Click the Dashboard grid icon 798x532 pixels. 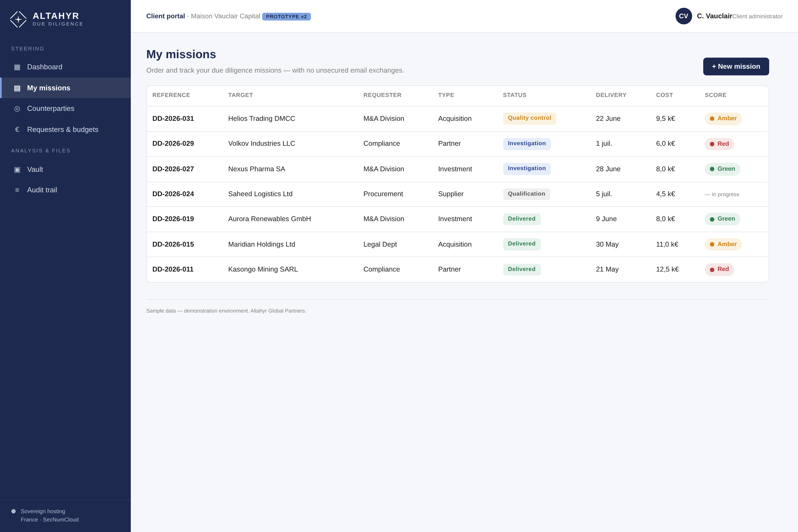[17, 67]
